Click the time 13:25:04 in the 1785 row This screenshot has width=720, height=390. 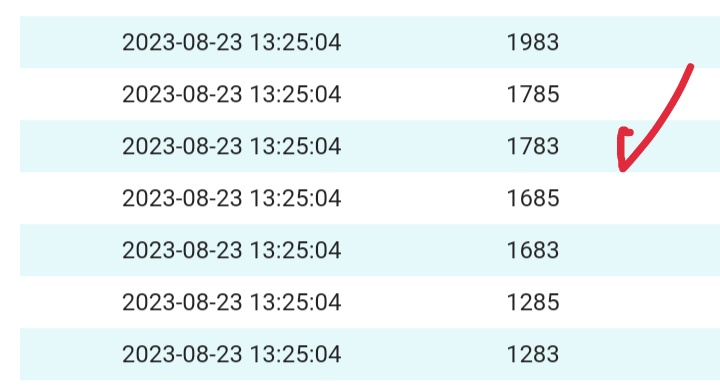(296, 94)
